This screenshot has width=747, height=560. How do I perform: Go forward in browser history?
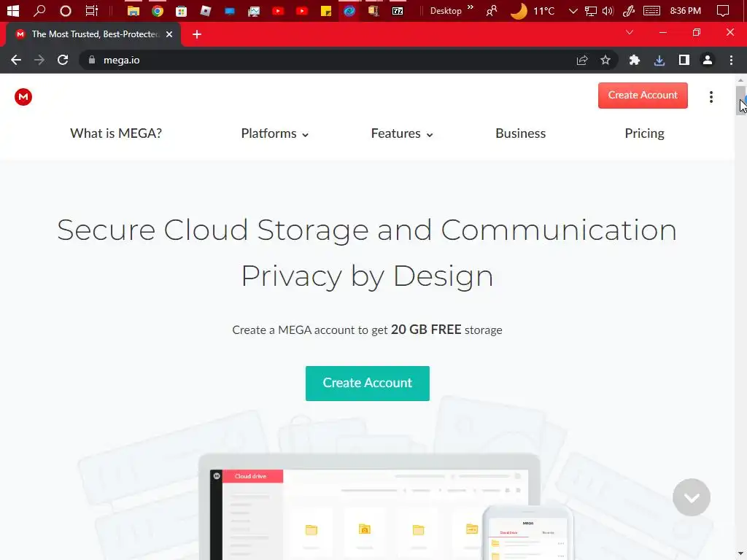pyautogui.click(x=39, y=60)
